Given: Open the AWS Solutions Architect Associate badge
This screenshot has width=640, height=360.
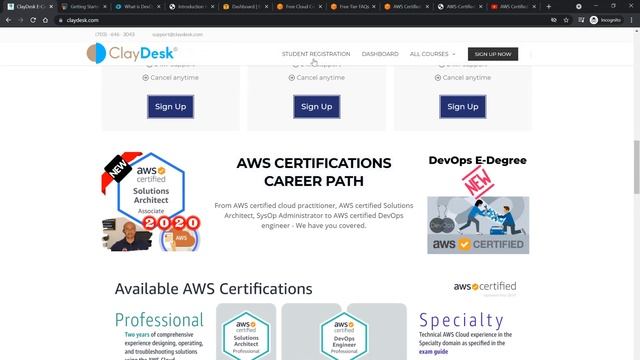Looking at the screenshot, I should (x=151, y=188).
